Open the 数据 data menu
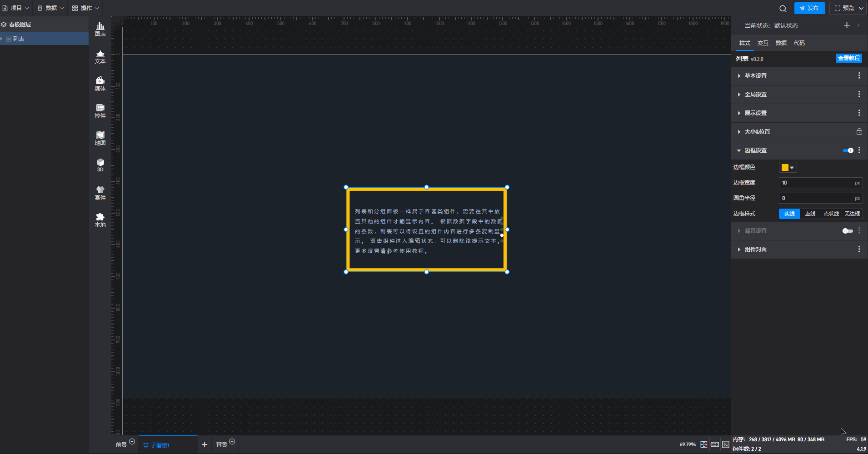This screenshot has height=454, width=868. point(50,8)
